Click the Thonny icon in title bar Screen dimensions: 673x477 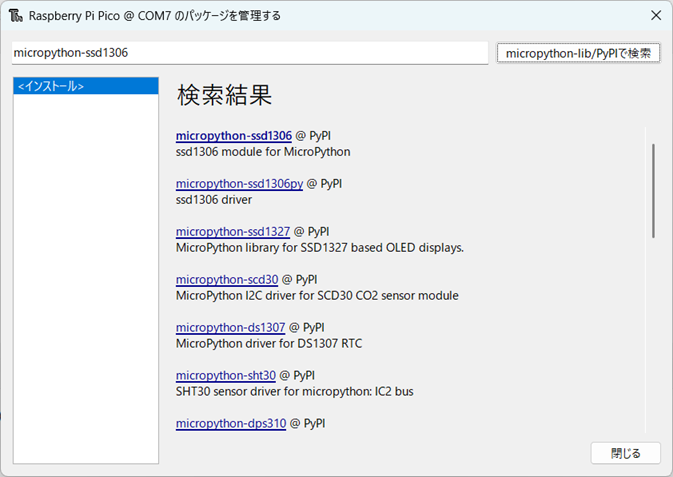click(x=15, y=16)
